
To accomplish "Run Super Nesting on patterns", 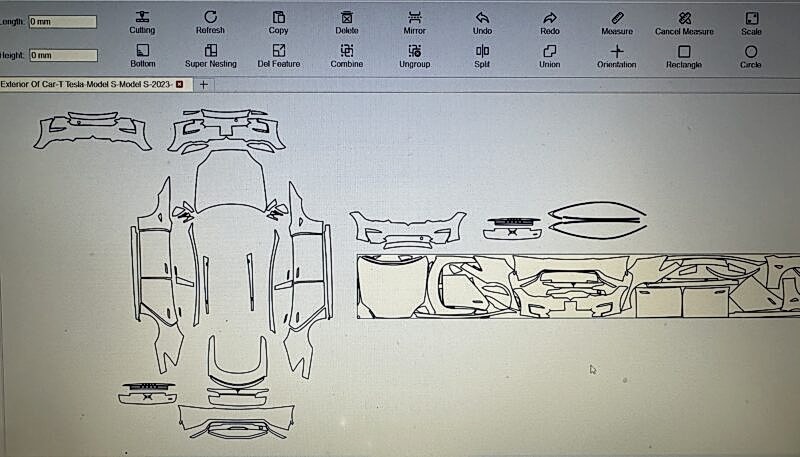I will [x=210, y=51].
